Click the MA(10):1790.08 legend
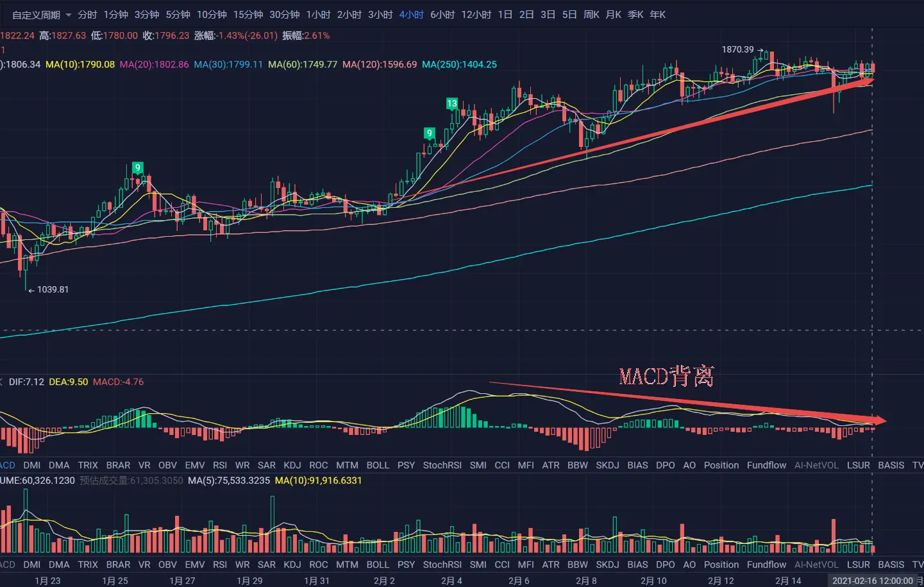The height and width of the screenshot is (587, 924). coord(80,65)
